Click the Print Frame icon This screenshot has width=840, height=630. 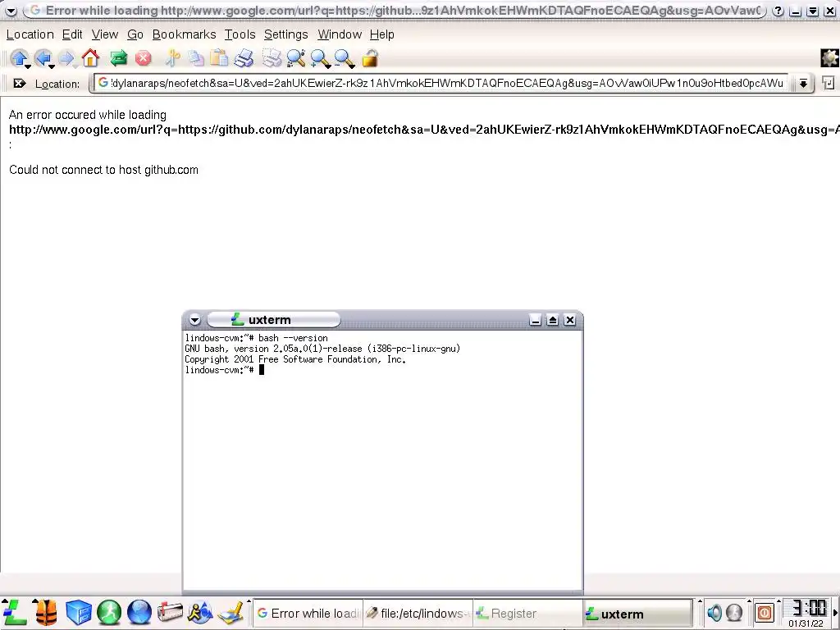[272, 58]
